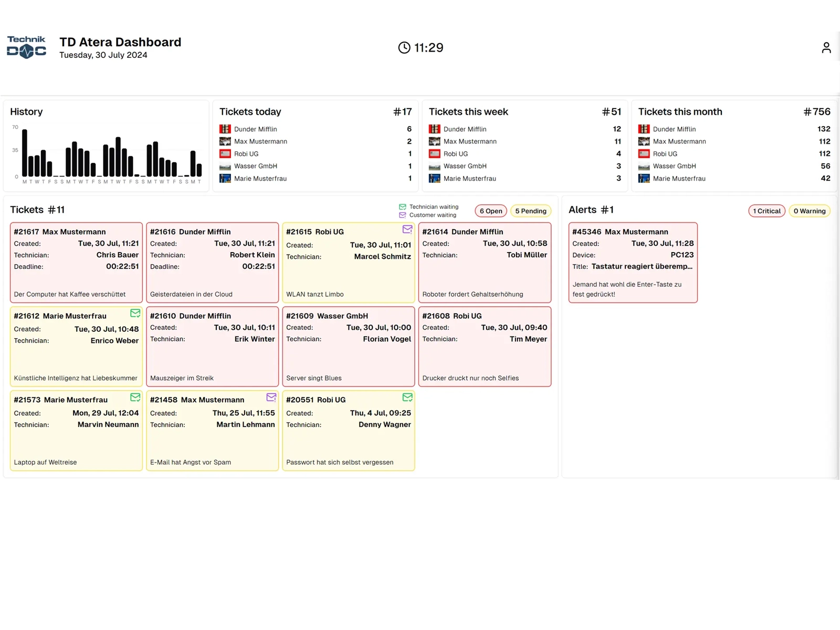Click description E-Mail hat Angst vor Spam
Viewport: 840px width, 630px height.
pyautogui.click(x=191, y=463)
